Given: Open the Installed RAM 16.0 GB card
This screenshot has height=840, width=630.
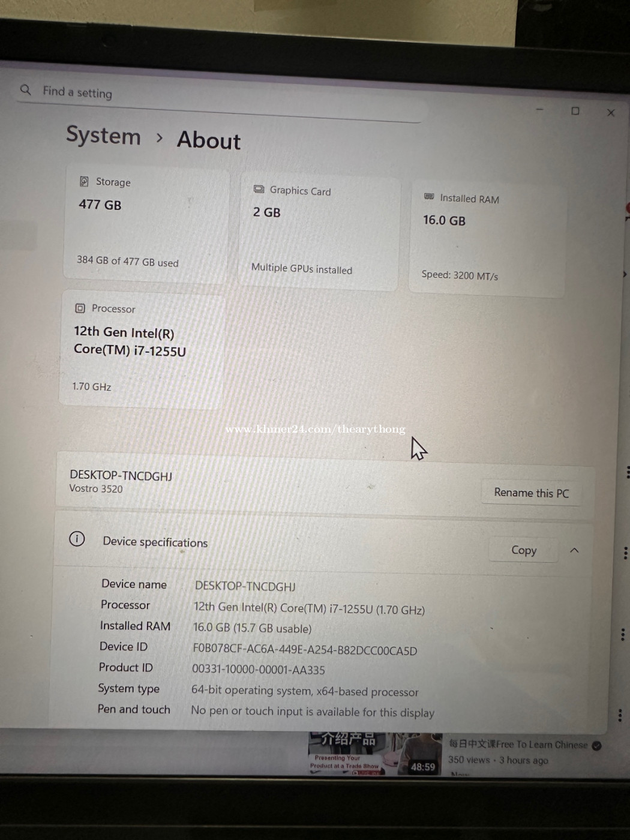Looking at the screenshot, I should pos(487,238).
